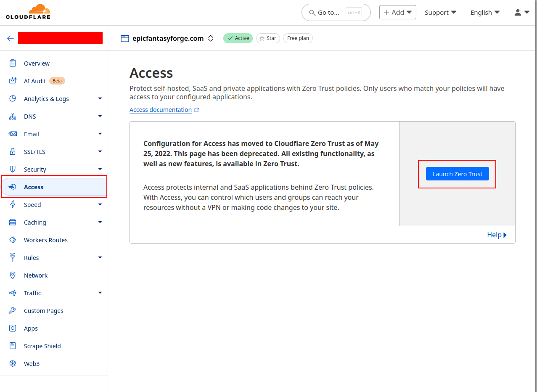Click the Beta badge next to AI Audit
The height and width of the screenshot is (392, 537).
pos(57,81)
